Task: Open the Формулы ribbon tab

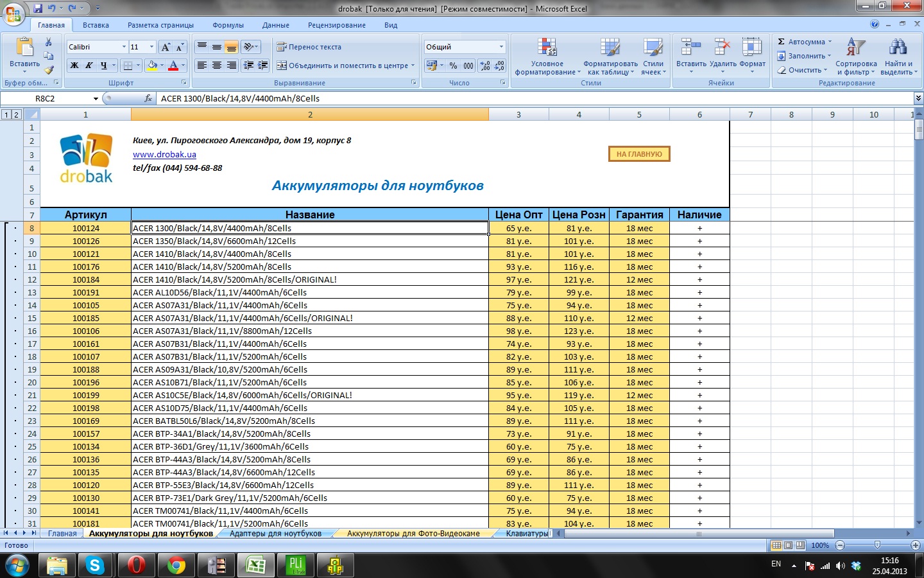Action: click(228, 25)
